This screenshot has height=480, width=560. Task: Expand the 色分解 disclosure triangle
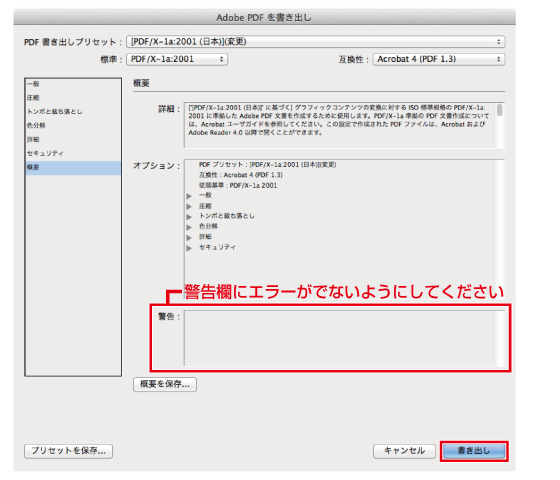(x=189, y=227)
